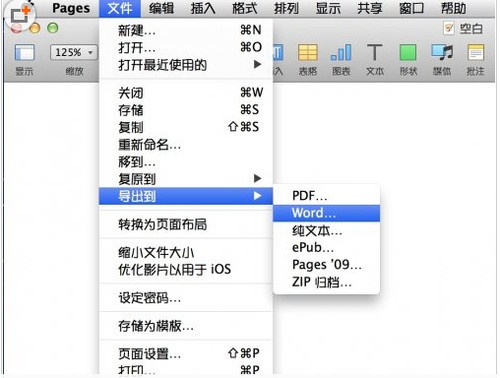Choose 存储为模板… menu item
Viewport: 500px width, 378px height.
pos(186,326)
